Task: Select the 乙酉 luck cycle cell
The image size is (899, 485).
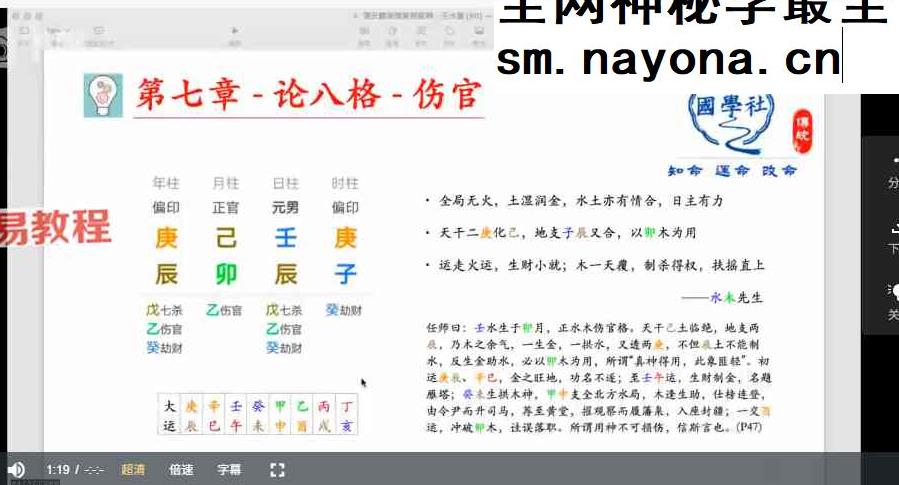Action: (302, 415)
